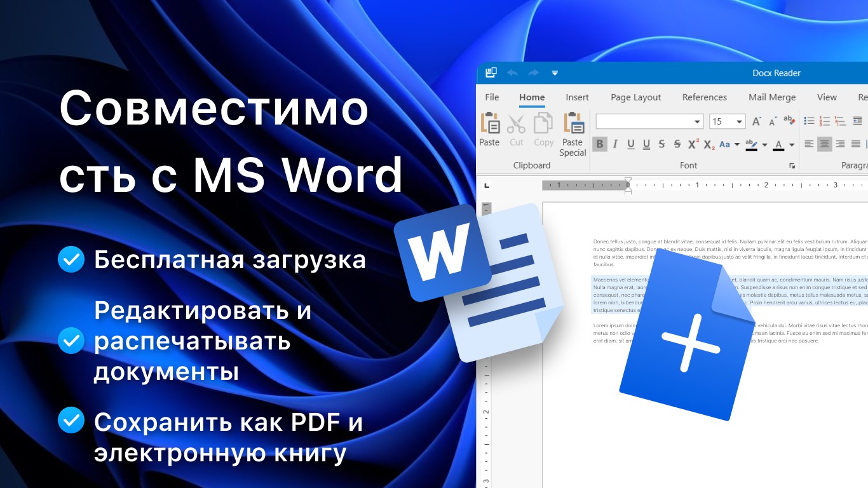Viewport: 868px width, 488px height.
Task: Click the paragraph starting 'Lorem ipsum dolor'
Action: point(730,333)
